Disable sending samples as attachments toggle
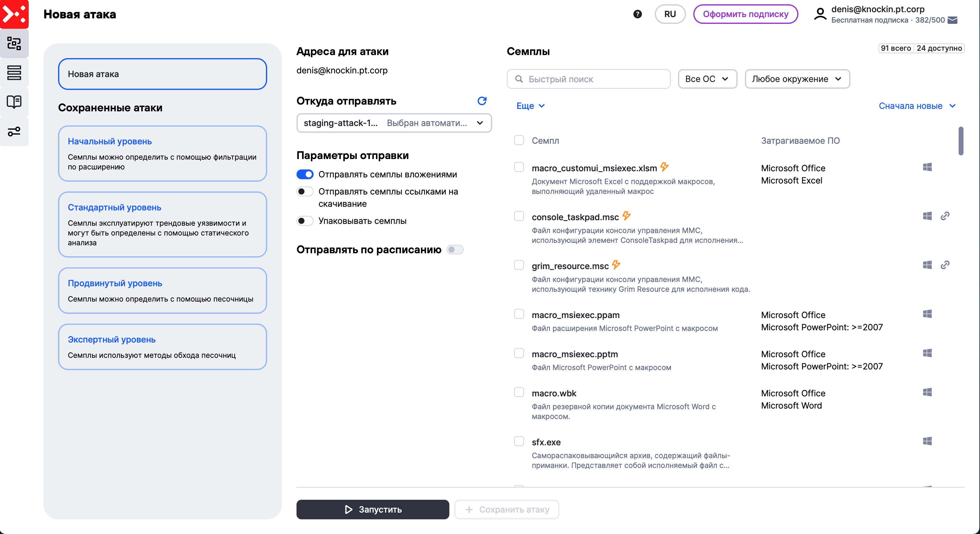Screen dimensions: 980x534 (305, 174)
